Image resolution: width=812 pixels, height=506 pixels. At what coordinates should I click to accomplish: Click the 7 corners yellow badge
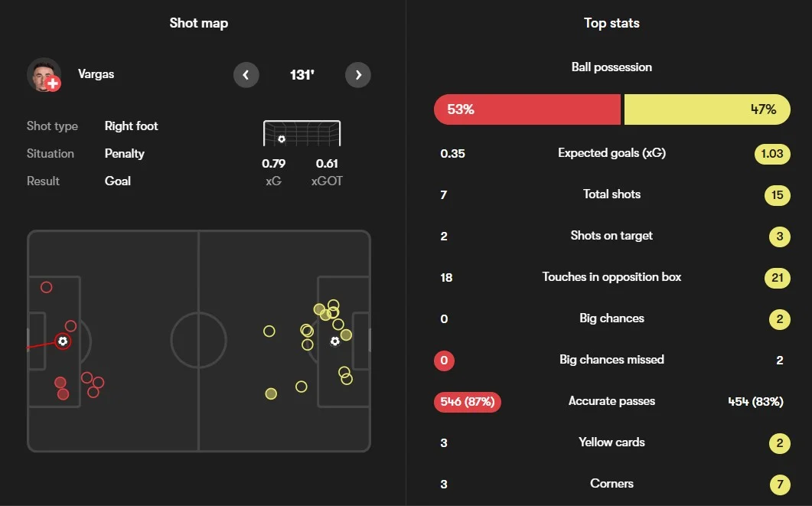point(780,485)
